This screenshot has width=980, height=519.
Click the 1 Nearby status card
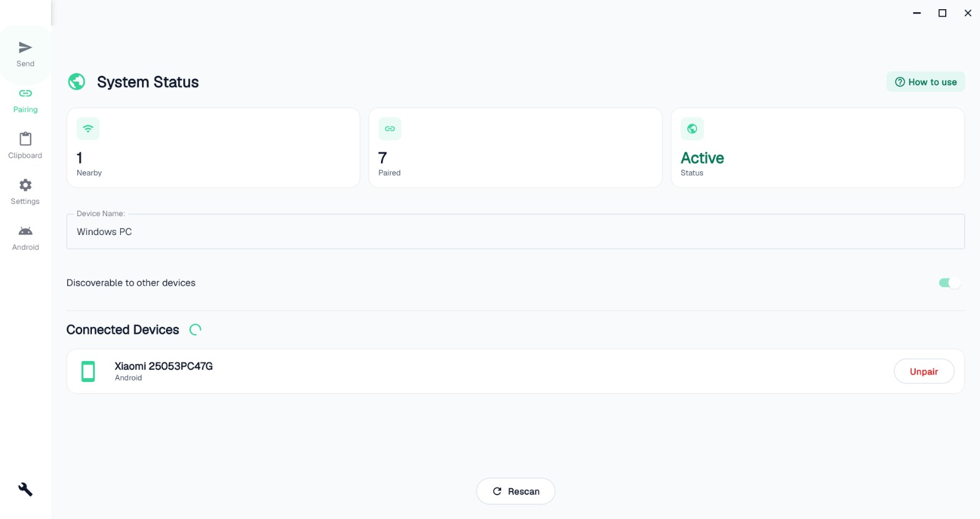213,147
